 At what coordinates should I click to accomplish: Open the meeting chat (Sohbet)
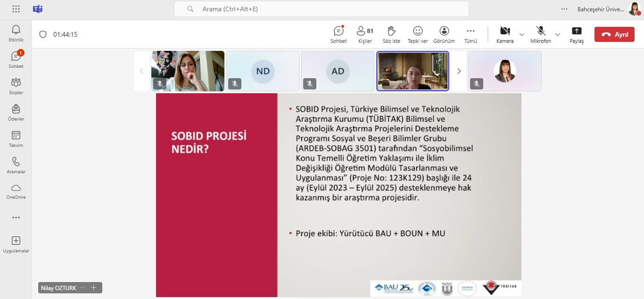pyautogui.click(x=338, y=34)
